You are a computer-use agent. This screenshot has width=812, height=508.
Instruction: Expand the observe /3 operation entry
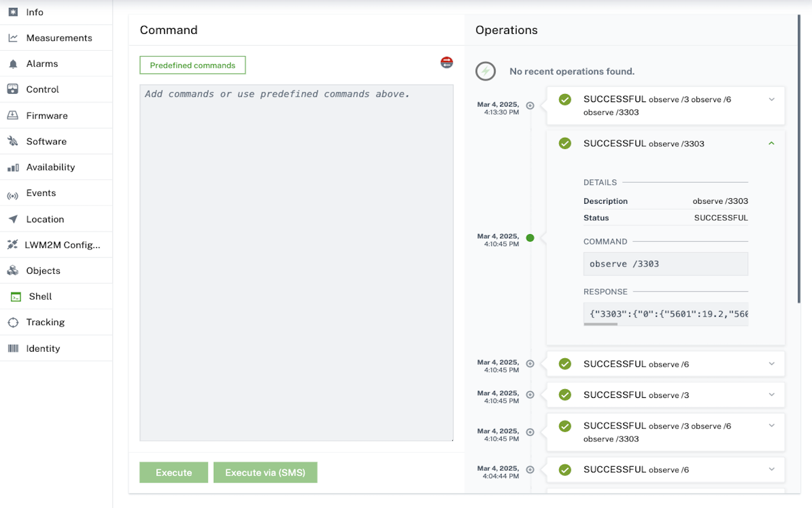coord(771,395)
